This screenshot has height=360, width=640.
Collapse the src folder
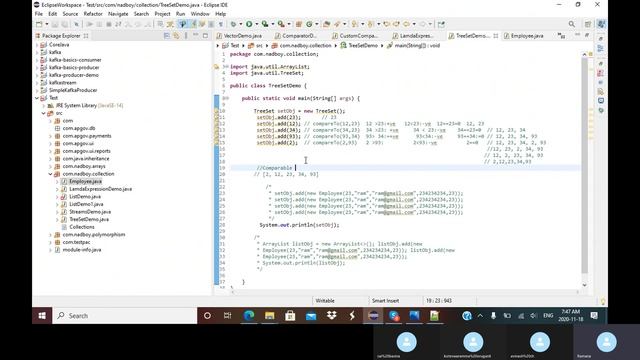click(44, 113)
